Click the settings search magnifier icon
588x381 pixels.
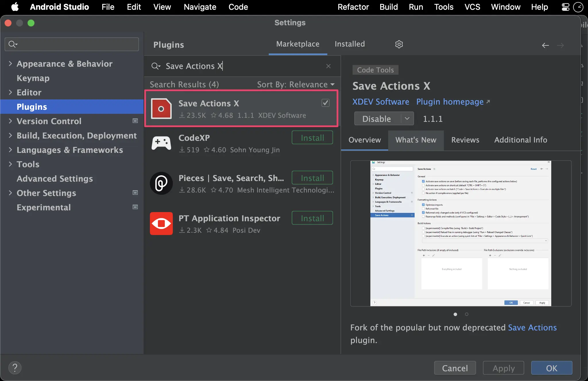click(13, 44)
